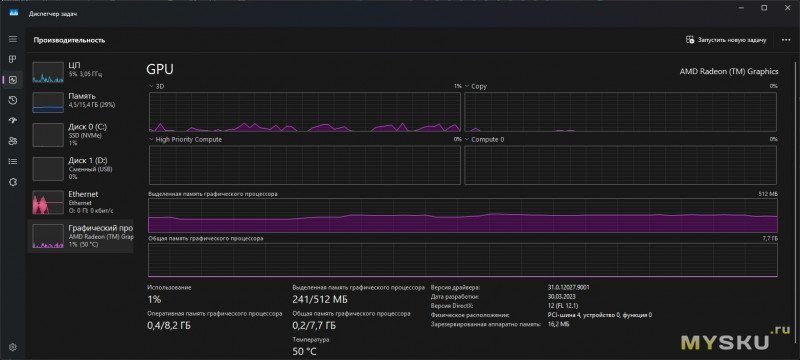800x360 pixels.
Task: Open Task Manager settings gear
Action: coord(13,347)
